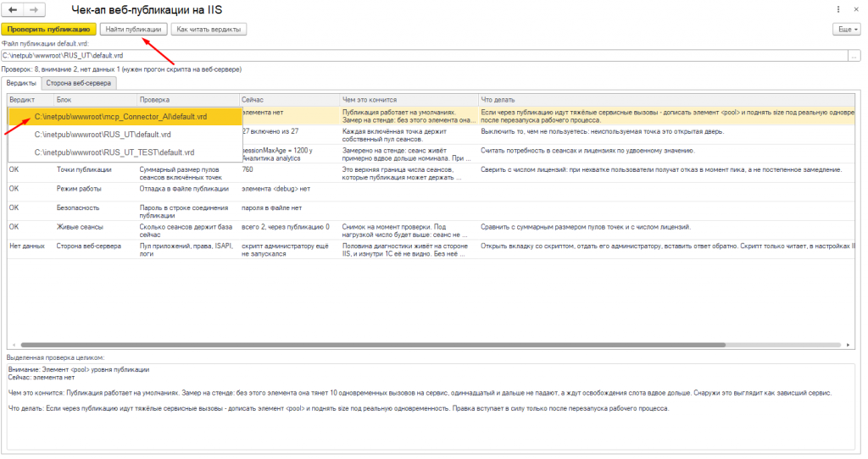868x459 pixels.
Task: Click the 'Проверок: 8, внимание 2' status line
Action: click(x=121, y=69)
